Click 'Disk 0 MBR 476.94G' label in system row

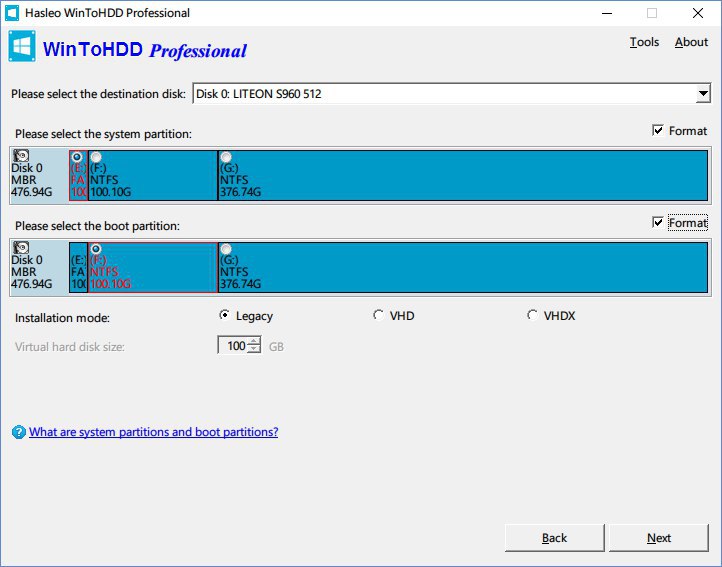tap(31, 180)
